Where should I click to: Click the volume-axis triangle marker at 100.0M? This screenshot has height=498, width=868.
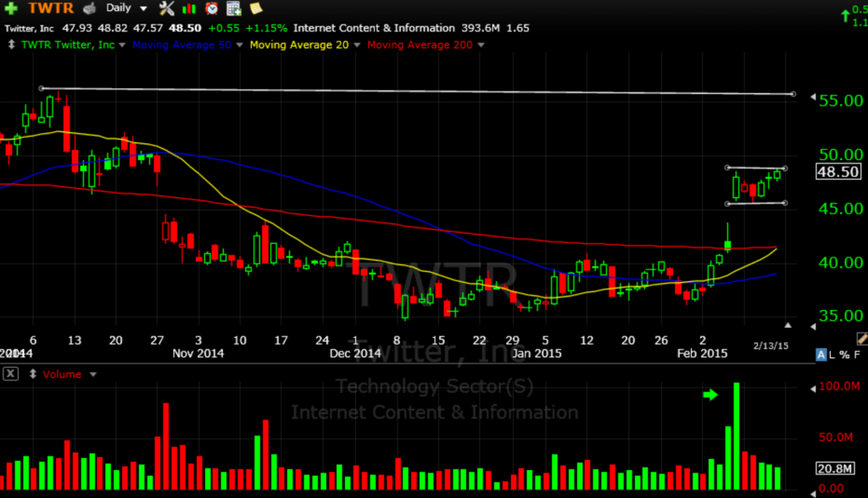[813, 389]
